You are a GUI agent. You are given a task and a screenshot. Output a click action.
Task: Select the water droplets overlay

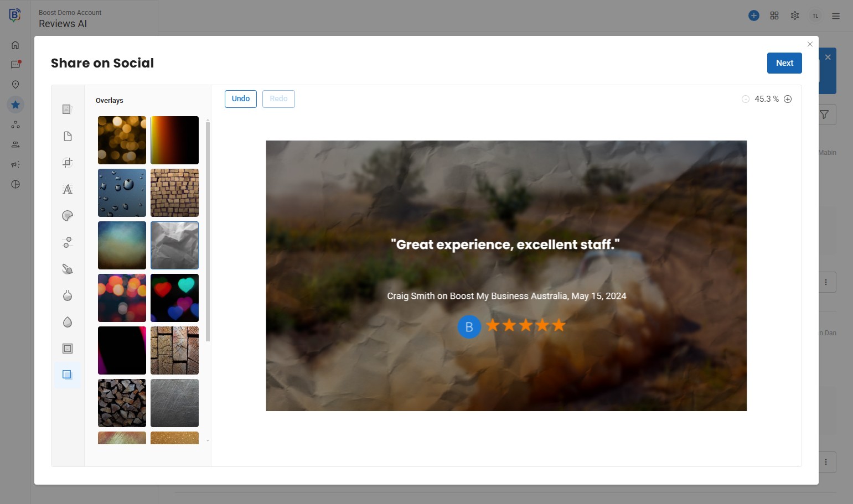122,193
